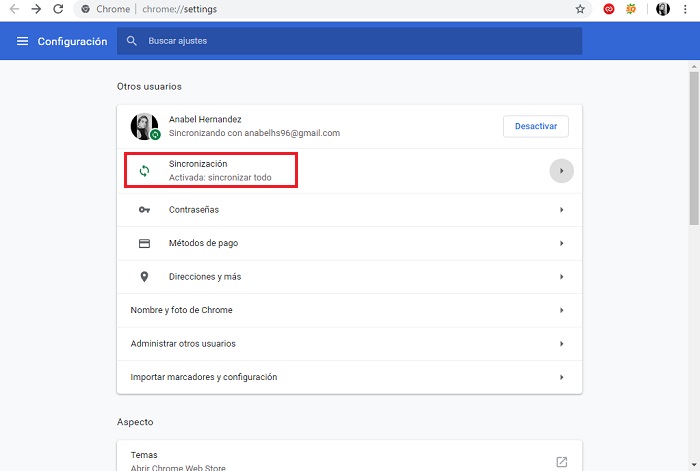Viewport: 700px width, 471px height.
Task: Click the page vertical scrollbar
Action: [694, 150]
